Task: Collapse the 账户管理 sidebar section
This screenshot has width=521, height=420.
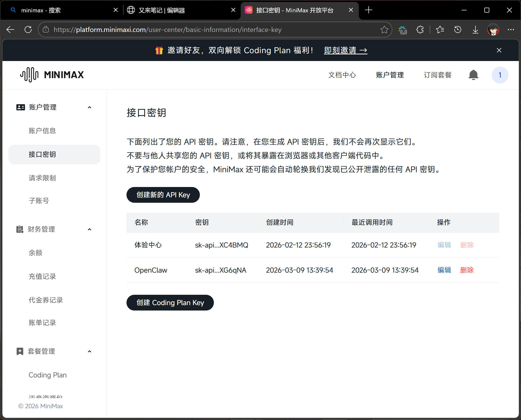Action: (x=90, y=107)
